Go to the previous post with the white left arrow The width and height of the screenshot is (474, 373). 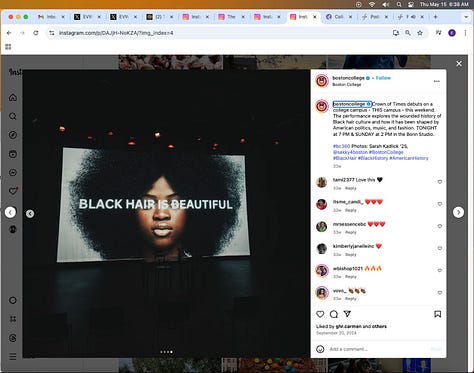[10, 212]
